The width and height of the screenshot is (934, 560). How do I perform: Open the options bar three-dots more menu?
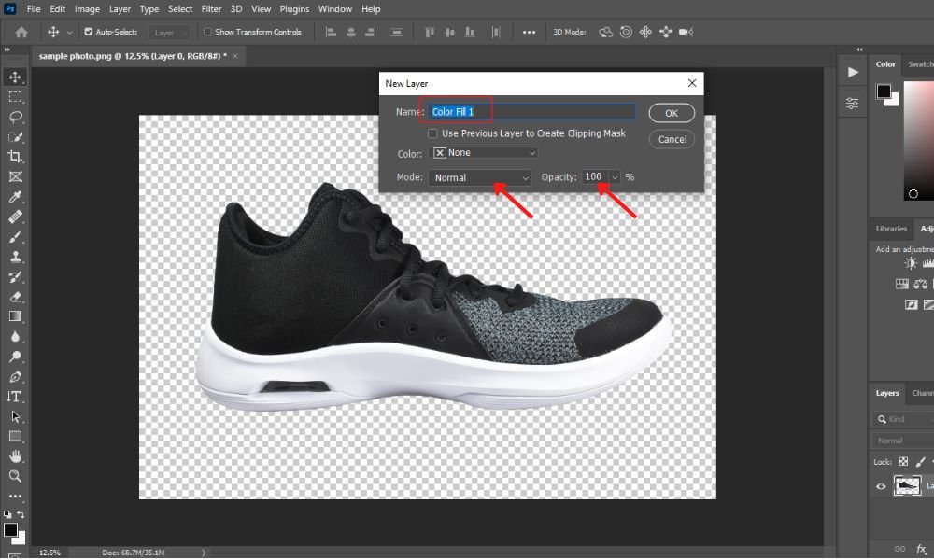click(529, 32)
